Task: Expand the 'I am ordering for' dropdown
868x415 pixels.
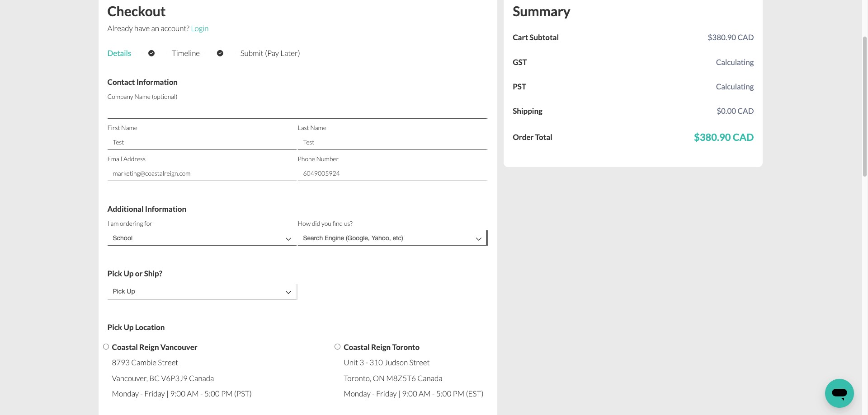Action: (202, 238)
